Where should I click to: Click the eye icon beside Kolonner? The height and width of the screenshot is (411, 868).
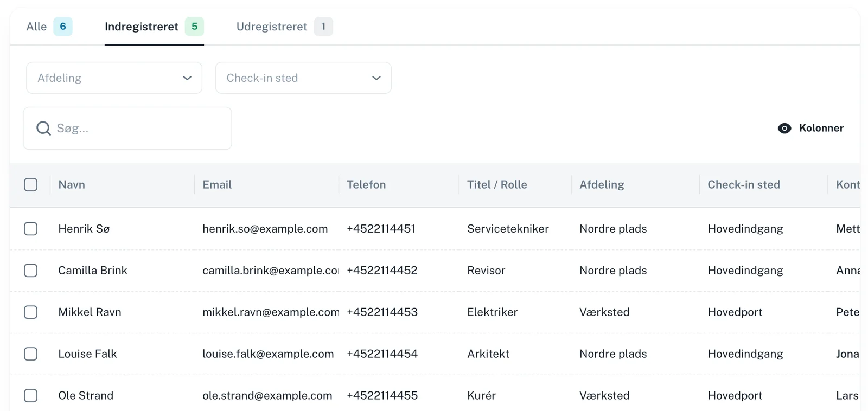784,129
